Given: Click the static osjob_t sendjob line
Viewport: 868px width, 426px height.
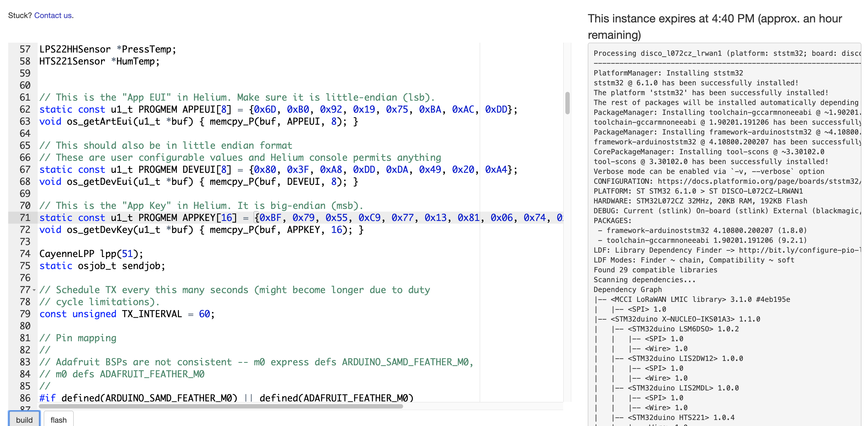Looking at the screenshot, I should click(102, 266).
